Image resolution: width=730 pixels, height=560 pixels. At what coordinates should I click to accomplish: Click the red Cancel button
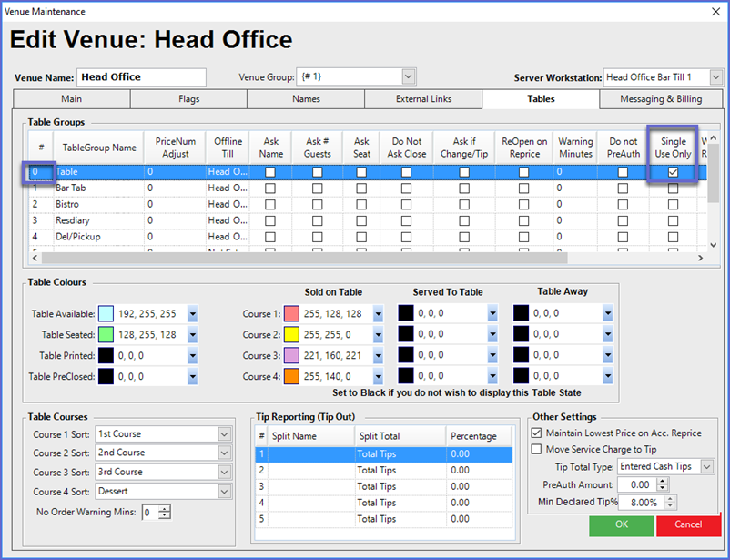(x=688, y=524)
